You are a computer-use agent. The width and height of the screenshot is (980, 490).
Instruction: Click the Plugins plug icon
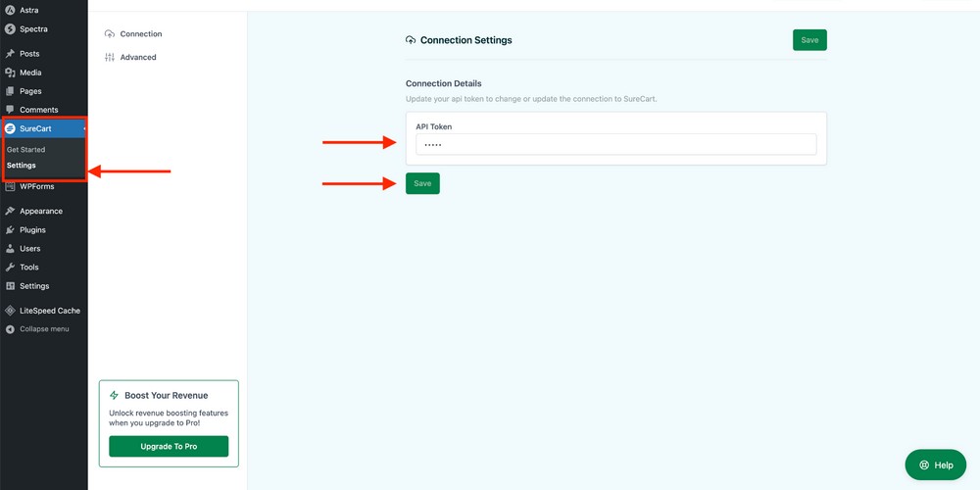click(x=10, y=230)
